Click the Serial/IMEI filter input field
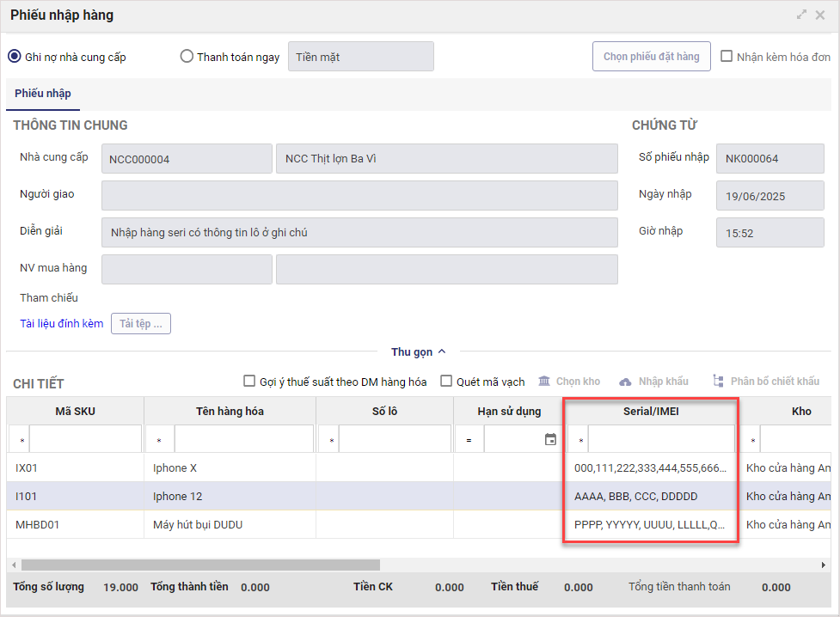The width and height of the screenshot is (840, 617). (x=660, y=440)
